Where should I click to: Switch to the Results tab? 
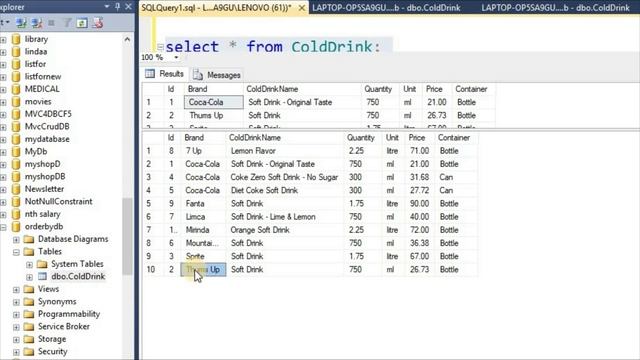(164, 74)
